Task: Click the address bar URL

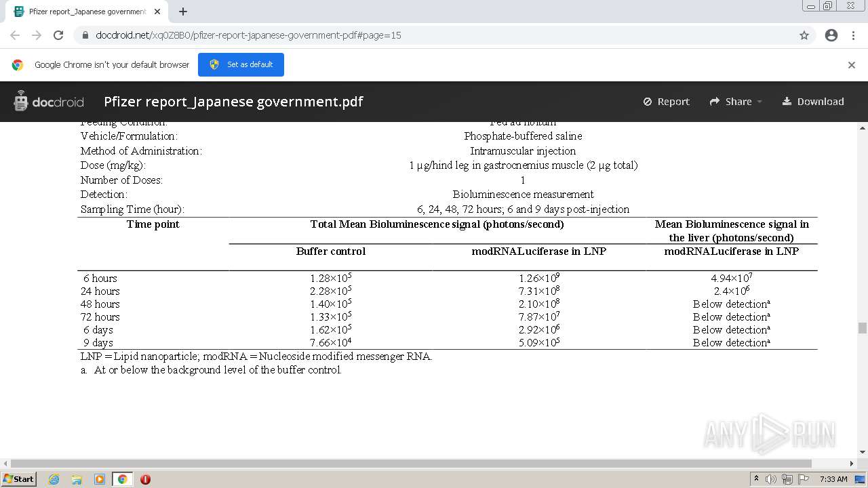Action: point(248,35)
